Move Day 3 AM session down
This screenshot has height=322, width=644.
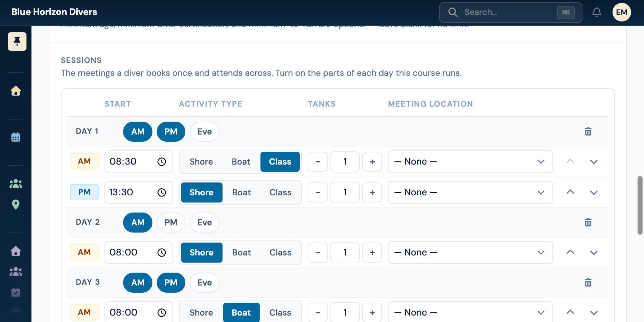click(x=594, y=313)
